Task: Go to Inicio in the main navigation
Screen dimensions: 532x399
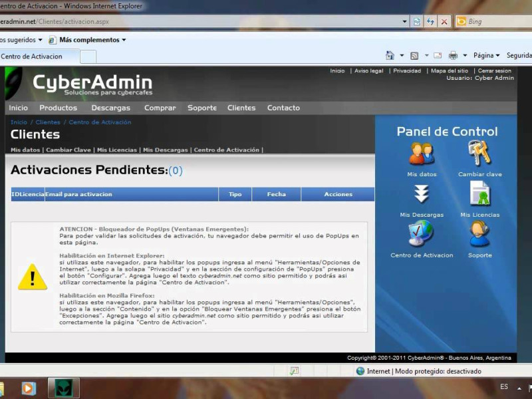Action: tap(19, 108)
